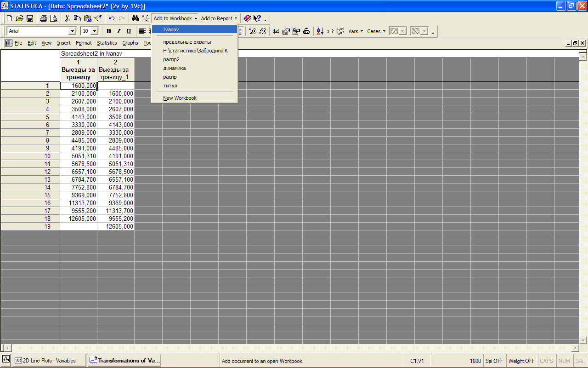Click the spreadsheet document icon beside File

[8, 43]
